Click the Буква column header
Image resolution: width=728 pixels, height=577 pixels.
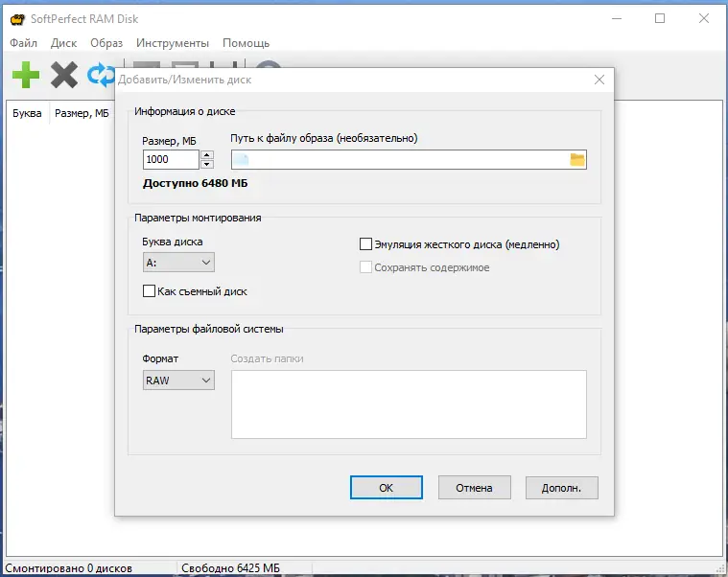click(x=27, y=113)
